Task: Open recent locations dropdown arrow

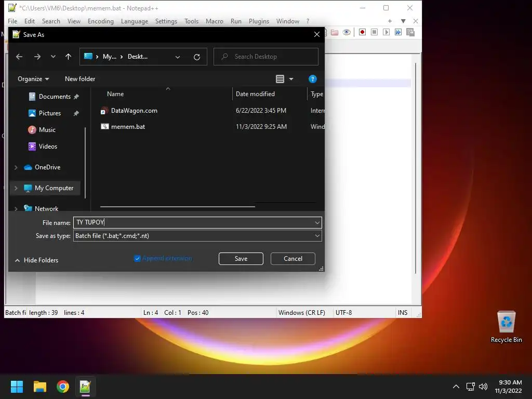Action: click(x=53, y=57)
